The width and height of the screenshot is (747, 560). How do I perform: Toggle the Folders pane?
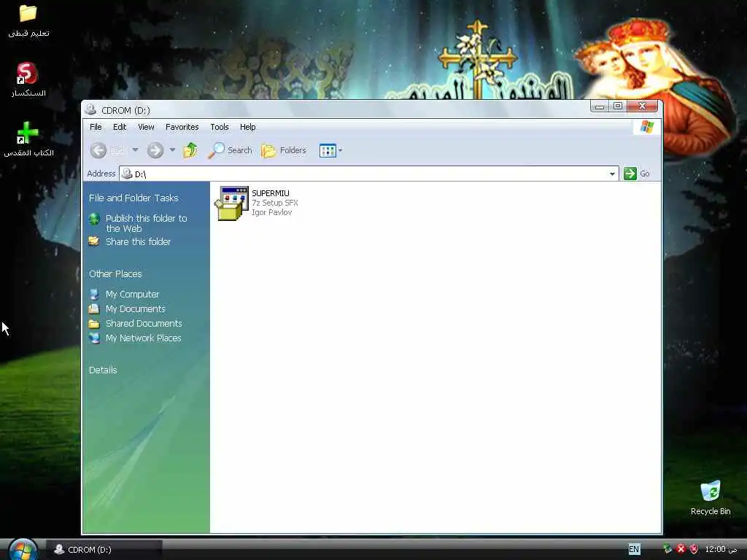coord(284,150)
